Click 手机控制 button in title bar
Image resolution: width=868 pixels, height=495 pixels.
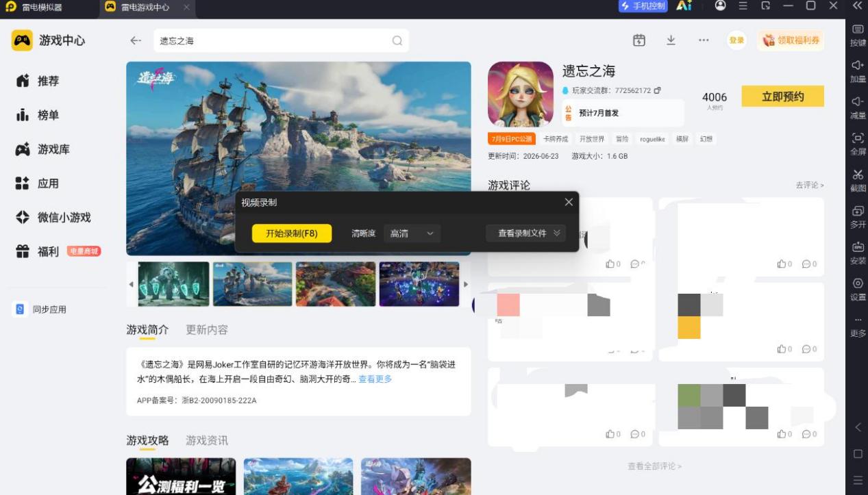(x=643, y=6)
